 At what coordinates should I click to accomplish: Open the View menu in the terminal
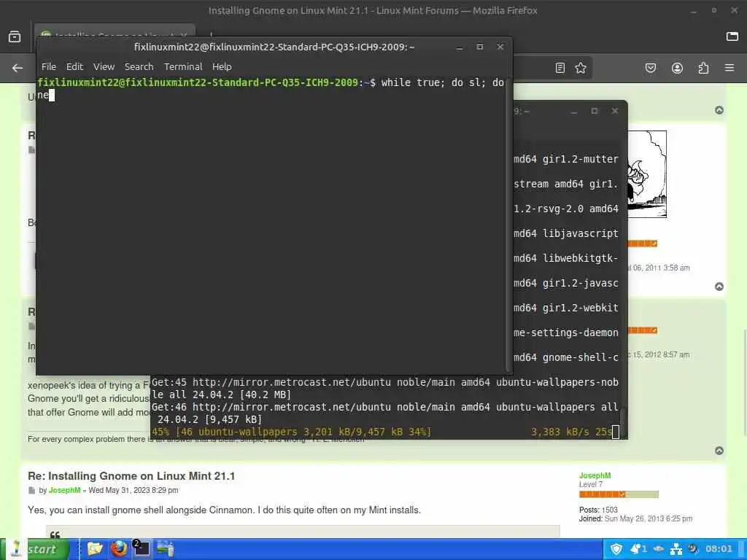[x=104, y=66]
